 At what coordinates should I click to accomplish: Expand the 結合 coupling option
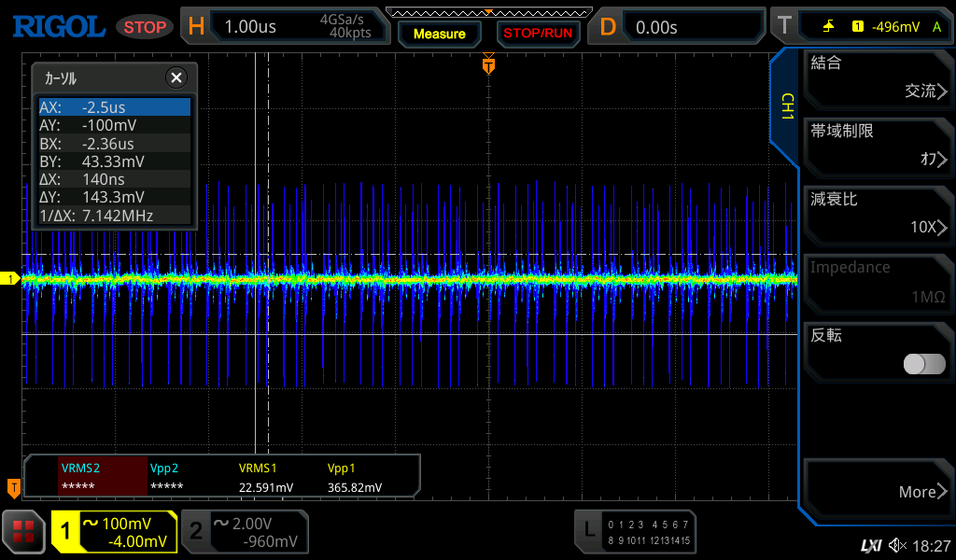[877, 77]
